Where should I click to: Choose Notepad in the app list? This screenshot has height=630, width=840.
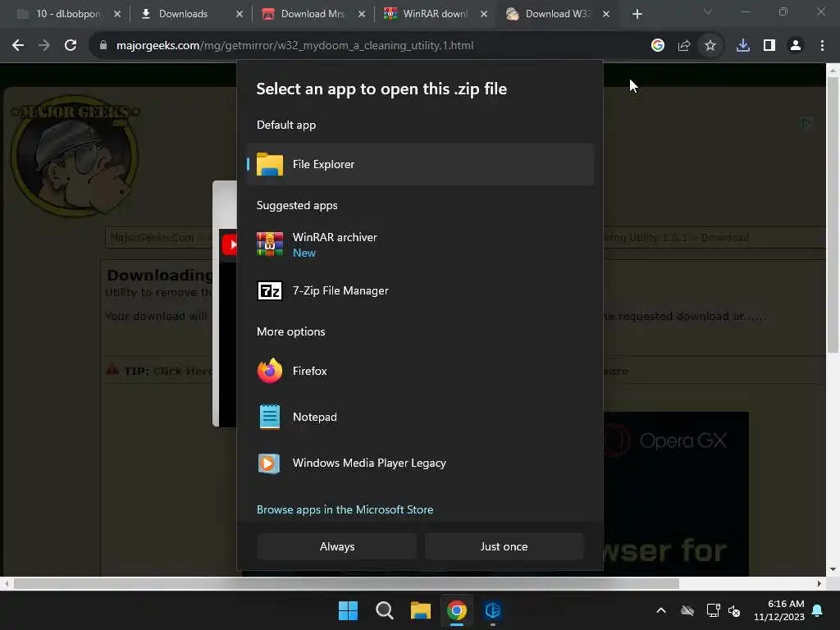tap(420, 417)
